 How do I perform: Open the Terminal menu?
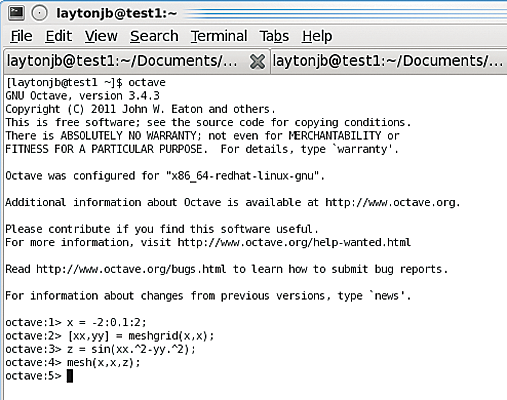219,36
